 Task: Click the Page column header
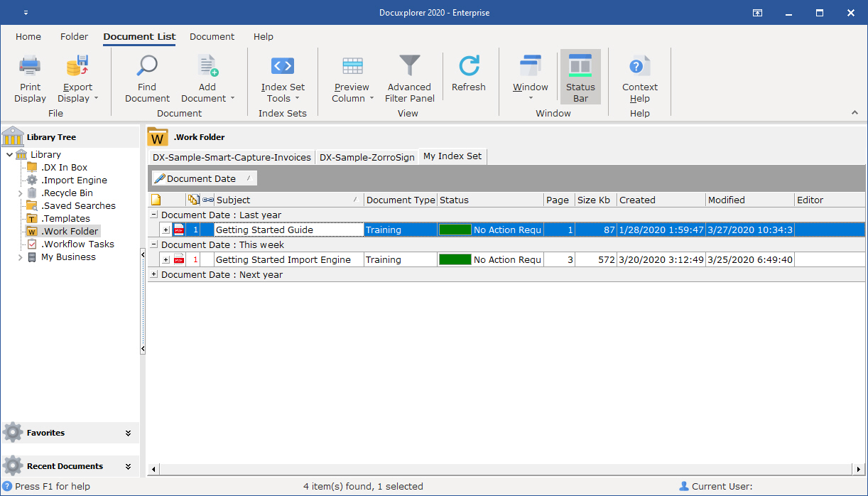point(559,200)
